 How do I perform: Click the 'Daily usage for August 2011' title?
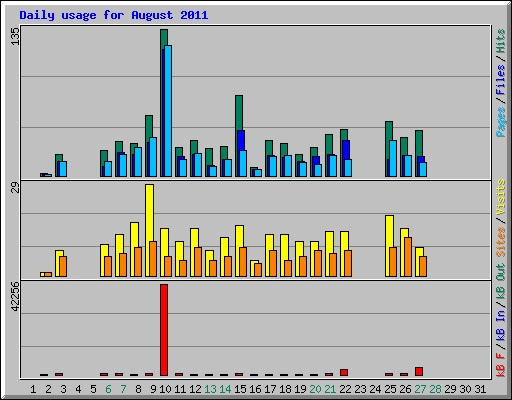point(114,15)
